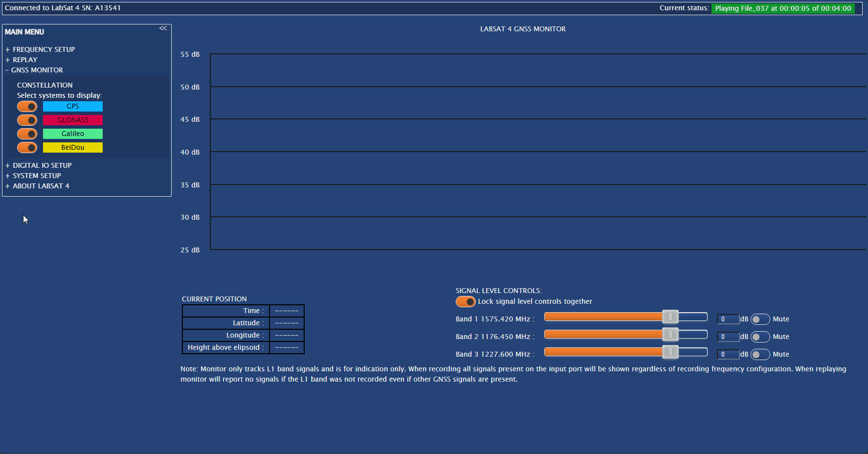Screen dimensions: 868x454
Task: Toggle Lock signal level controls together
Action: [x=466, y=301]
